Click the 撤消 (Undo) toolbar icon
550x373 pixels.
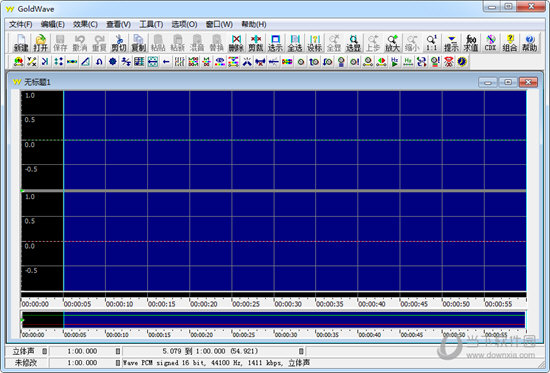(80, 43)
